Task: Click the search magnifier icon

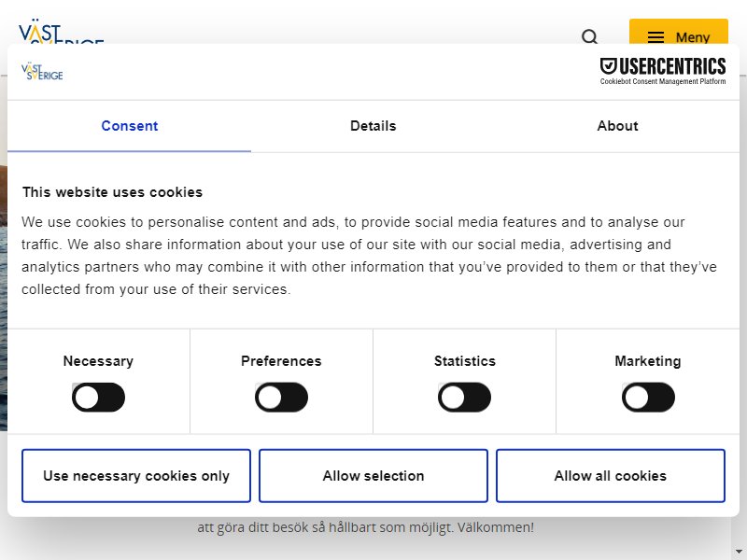Action: pyautogui.click(x=590, y=37)
